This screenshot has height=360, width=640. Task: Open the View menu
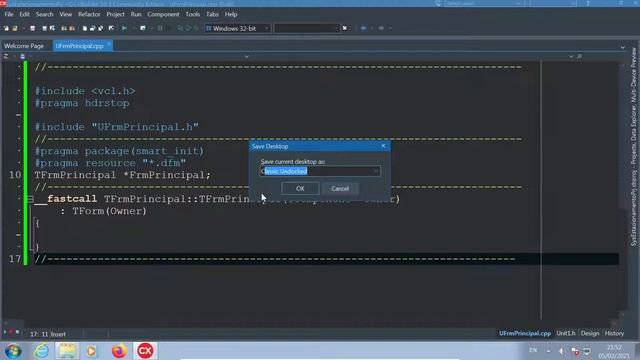pyautogui.click(x=66, y=14)
